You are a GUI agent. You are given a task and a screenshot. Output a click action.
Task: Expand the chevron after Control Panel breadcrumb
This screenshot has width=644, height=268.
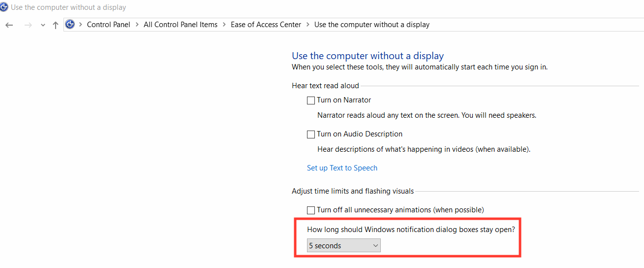(x=137, y=25)
